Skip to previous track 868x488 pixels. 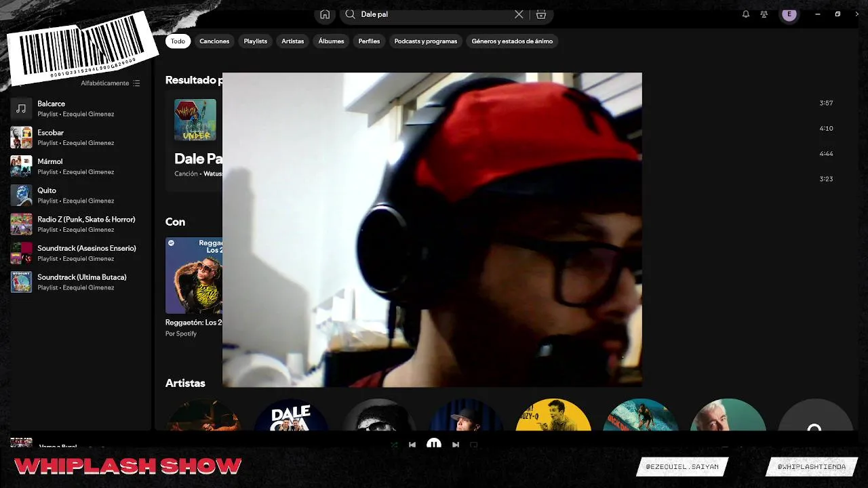412,445
